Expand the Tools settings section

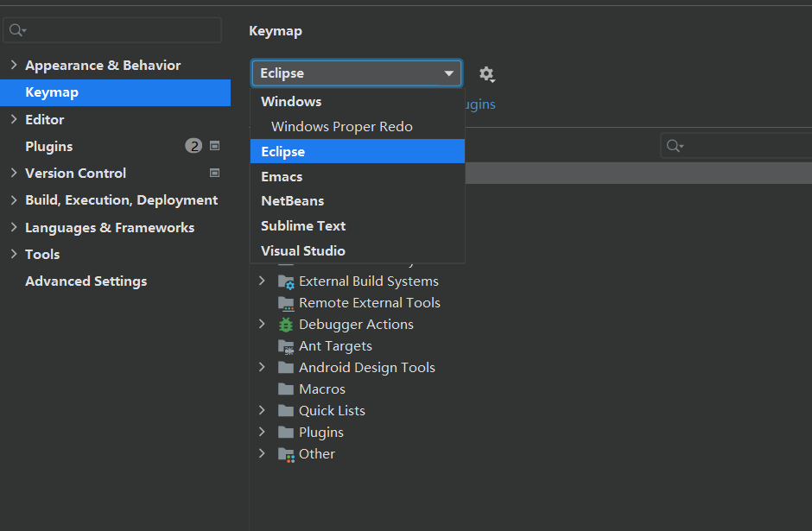click(x=14, y=254)
